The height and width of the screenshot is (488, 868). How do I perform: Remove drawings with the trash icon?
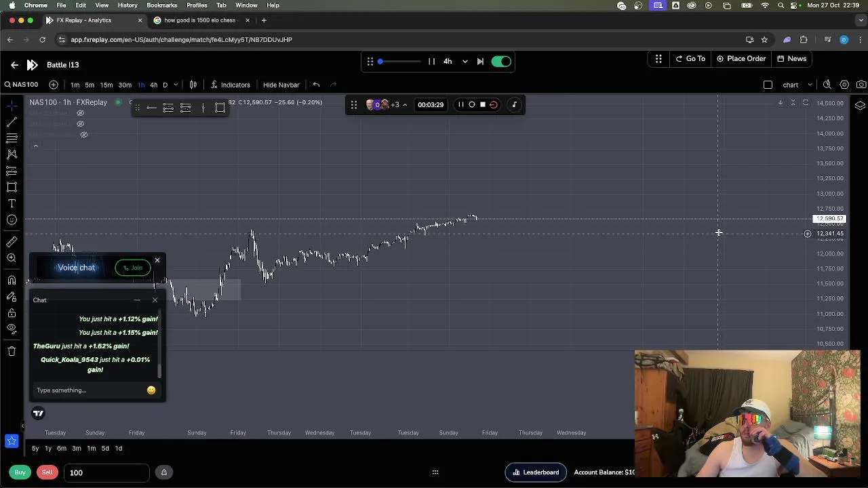pos(12,351)
